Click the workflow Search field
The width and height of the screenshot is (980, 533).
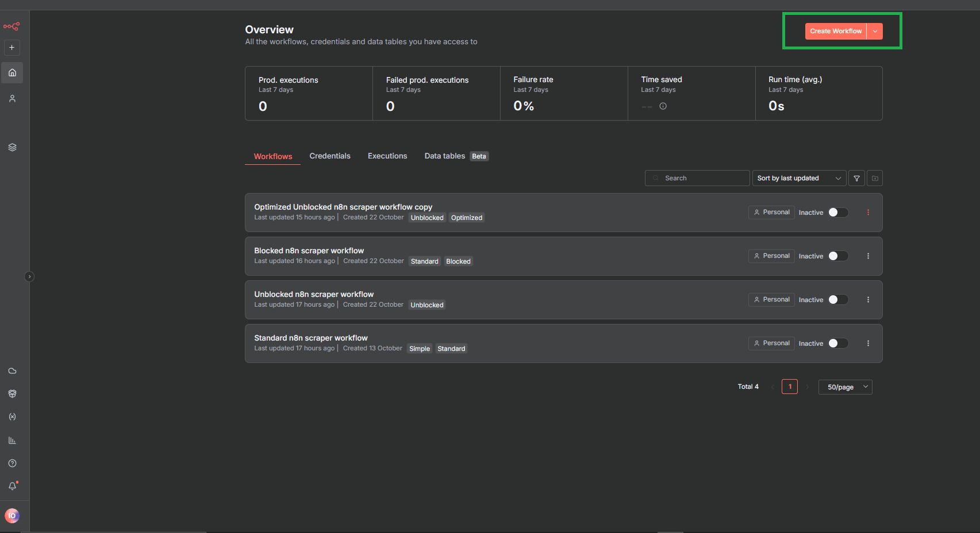697,178
